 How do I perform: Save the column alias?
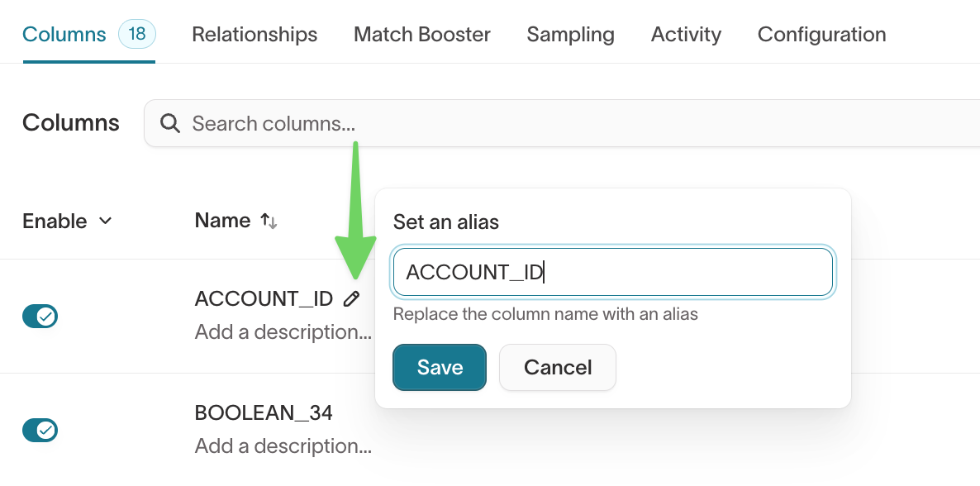[440, 367]
